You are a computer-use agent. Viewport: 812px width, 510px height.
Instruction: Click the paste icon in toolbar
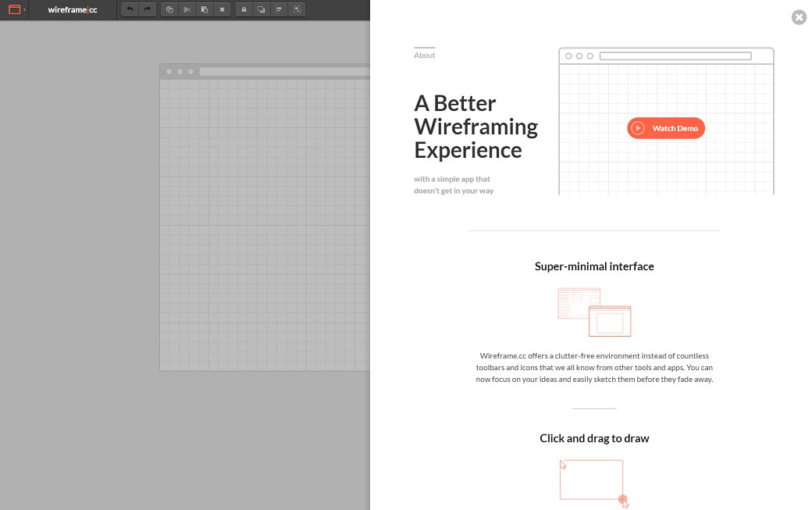(x=204, y=10)
